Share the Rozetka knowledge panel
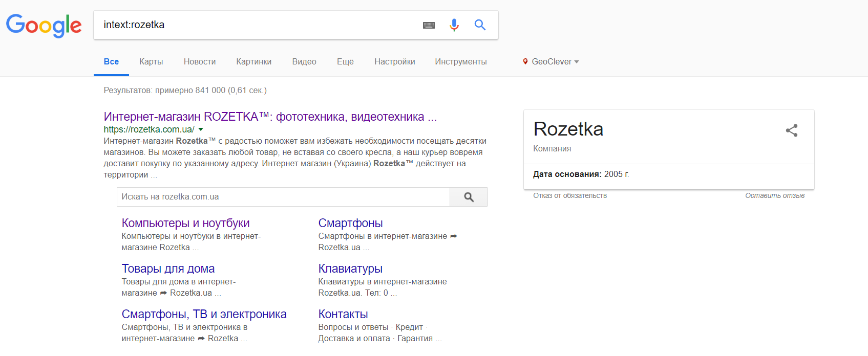Viewport: 868px width, 356px height. click(792, 130)
